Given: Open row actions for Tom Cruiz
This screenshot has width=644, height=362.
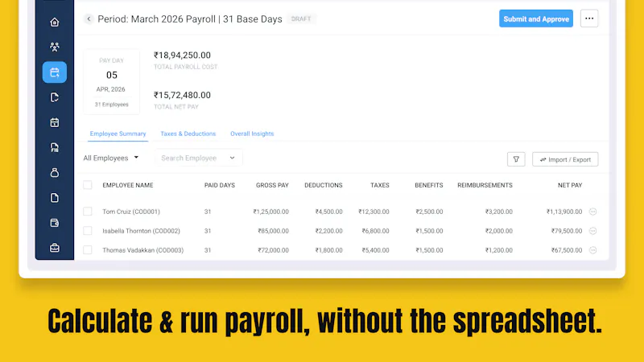Looking at the screenshot, I should [592, 212].
